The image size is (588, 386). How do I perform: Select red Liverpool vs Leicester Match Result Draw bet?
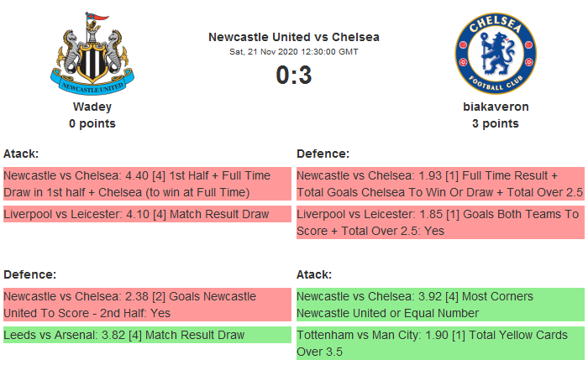(147, 214)
